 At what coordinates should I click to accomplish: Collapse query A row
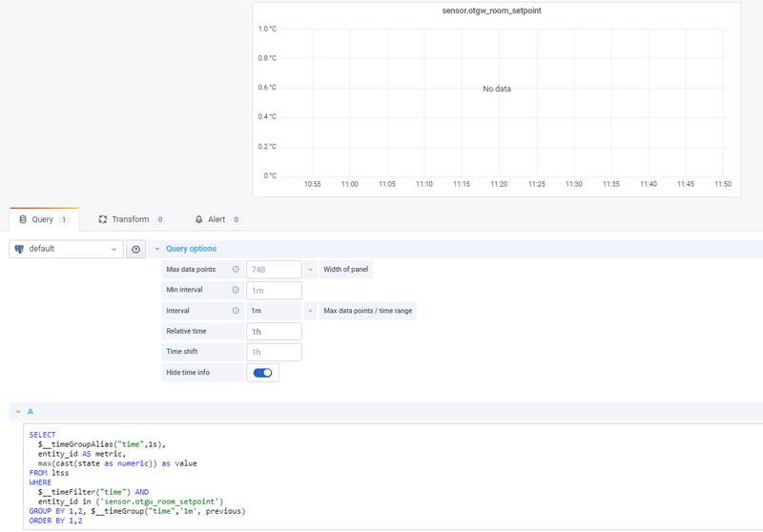pyautogui.click(x=18, y=412)
